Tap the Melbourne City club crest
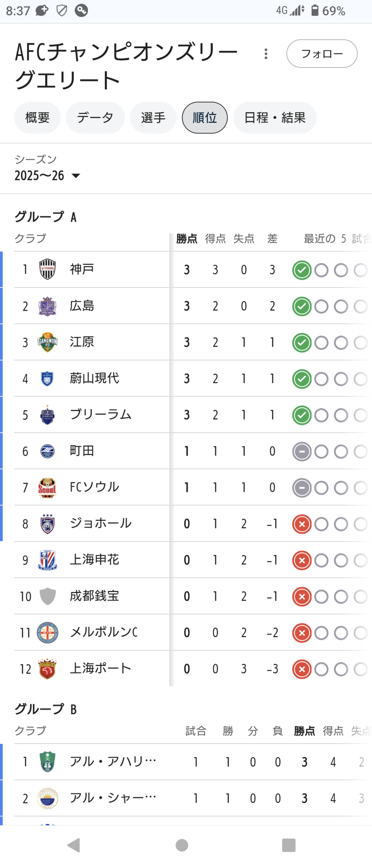 [x=47, y=632]
